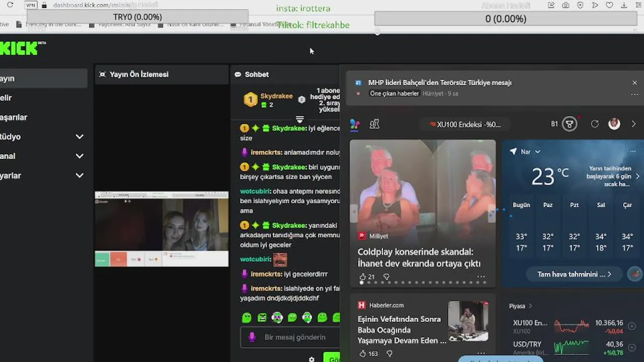Screen dimensions: 644x362
Task: Open Tam hava tahminini full forecast
Action: pyautogui.click(x=574, y=274)
